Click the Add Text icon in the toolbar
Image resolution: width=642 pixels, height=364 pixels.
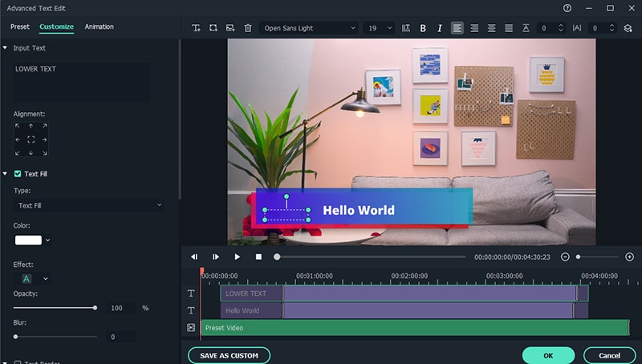[x=197, y=28]
